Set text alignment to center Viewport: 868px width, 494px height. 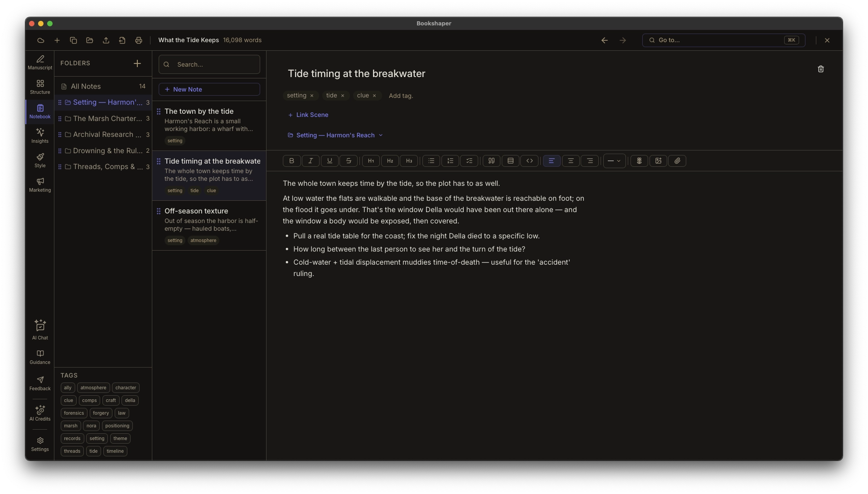point(571,161)
